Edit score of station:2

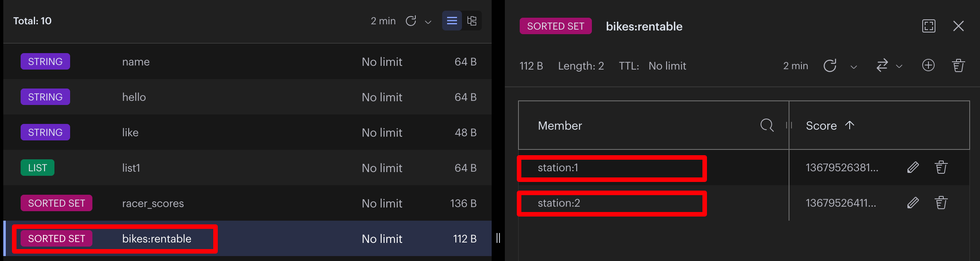point(913,203)
